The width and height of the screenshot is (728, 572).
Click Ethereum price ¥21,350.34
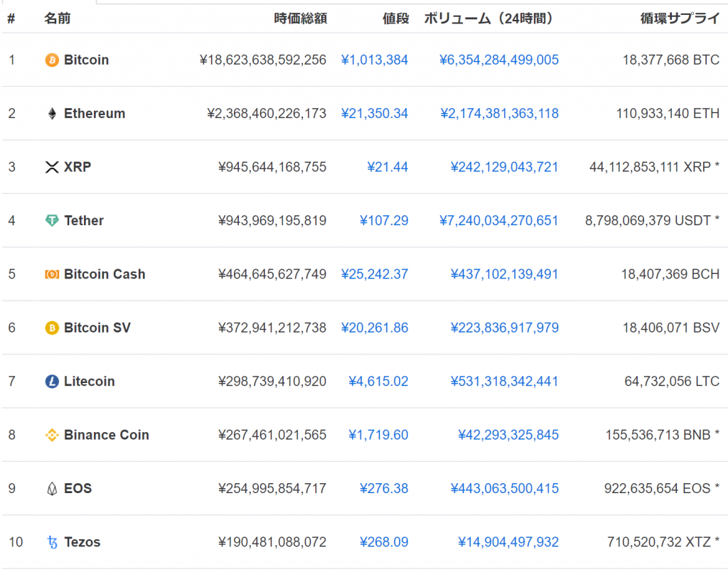375,114
